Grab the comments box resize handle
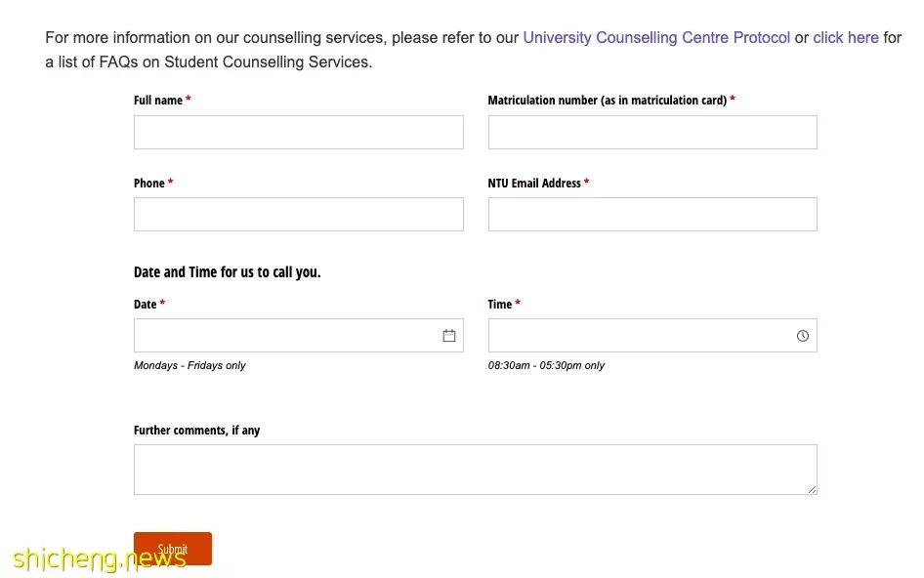Screen dimensions: 924x578 click(812, 489)
